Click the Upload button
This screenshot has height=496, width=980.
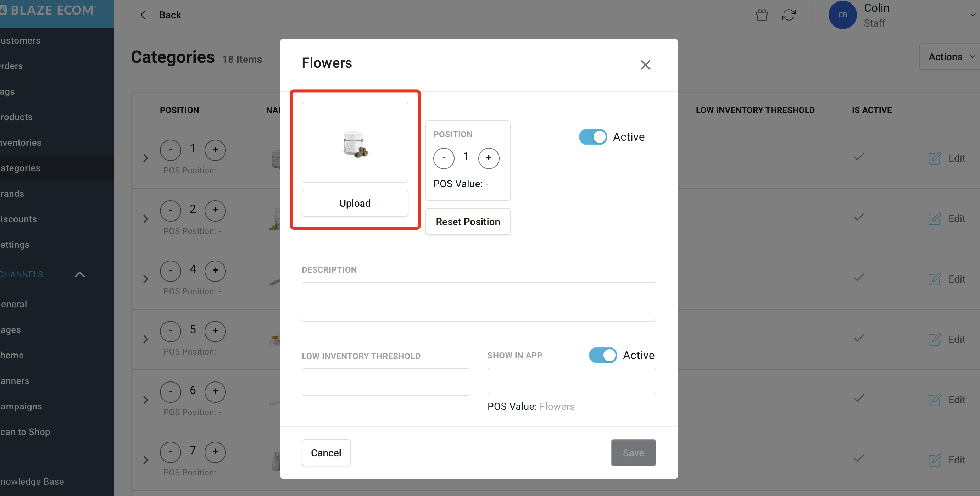point(355,203)
